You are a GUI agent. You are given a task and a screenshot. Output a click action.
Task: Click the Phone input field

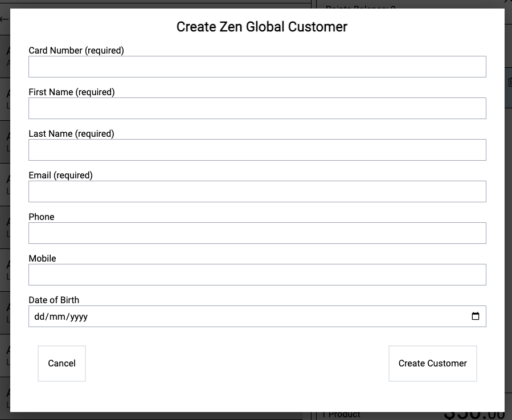(x=257, y=233)
